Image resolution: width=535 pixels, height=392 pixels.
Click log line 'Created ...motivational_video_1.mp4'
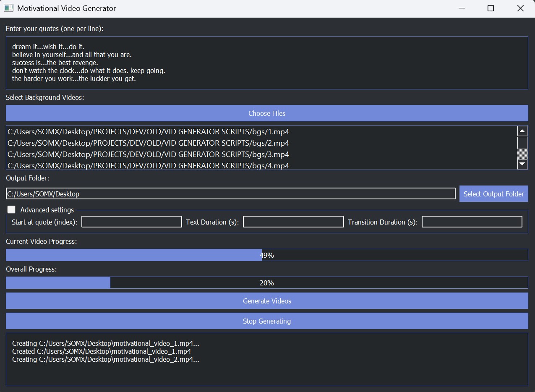point(102,351)
